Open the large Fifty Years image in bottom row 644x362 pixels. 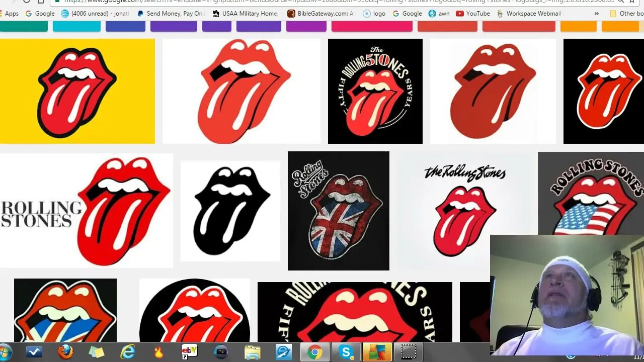355,312
